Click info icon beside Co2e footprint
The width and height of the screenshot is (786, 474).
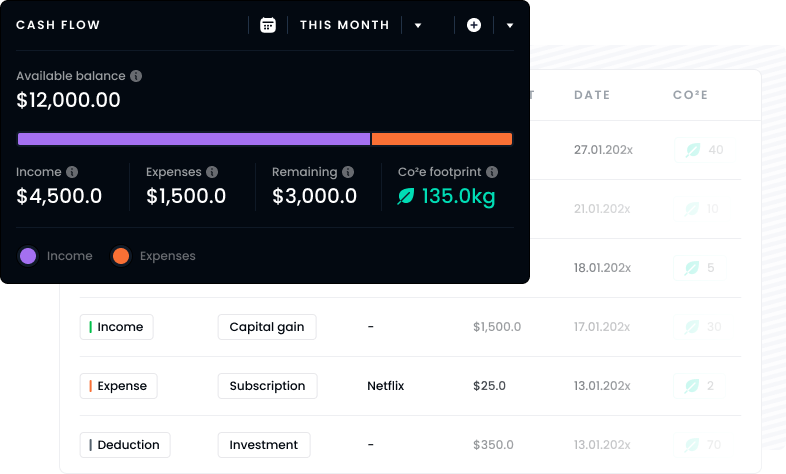tap(492, 172)
